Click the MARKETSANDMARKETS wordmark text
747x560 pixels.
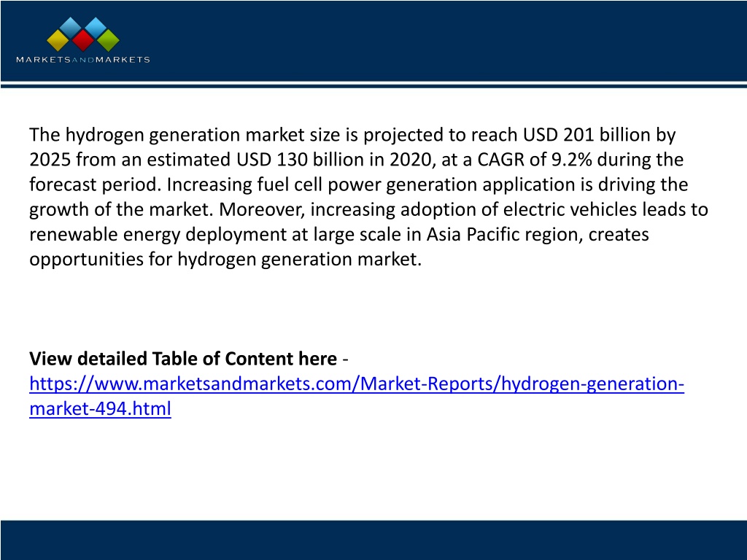pos(83,60)
